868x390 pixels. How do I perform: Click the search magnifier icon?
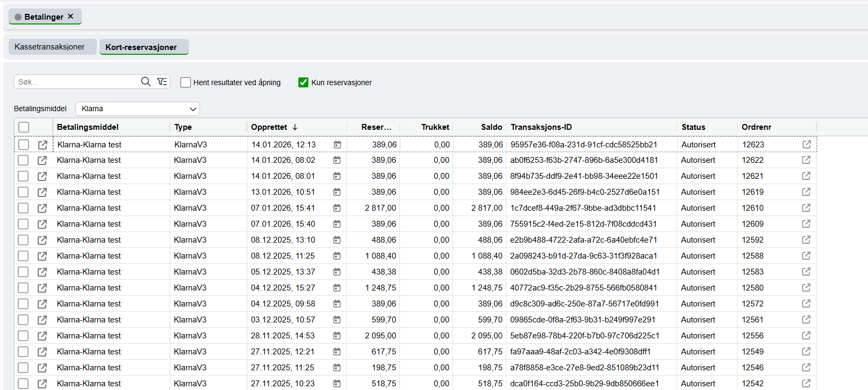tap(146, 81)
